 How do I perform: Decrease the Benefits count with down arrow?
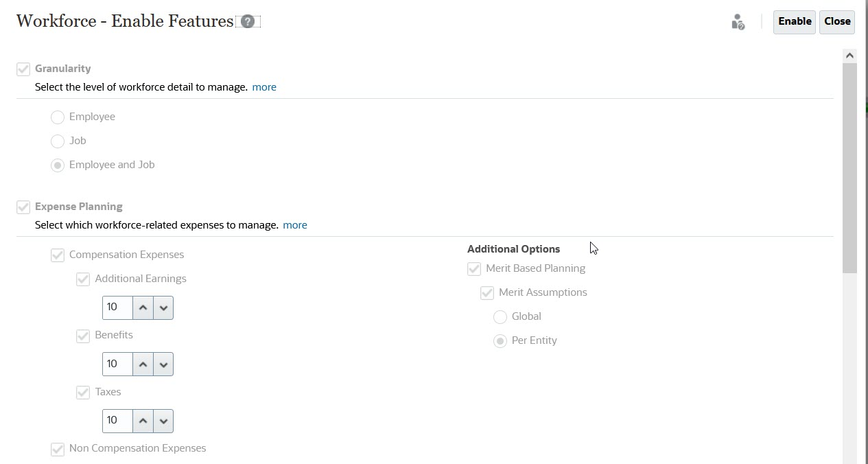pos(163,364)
